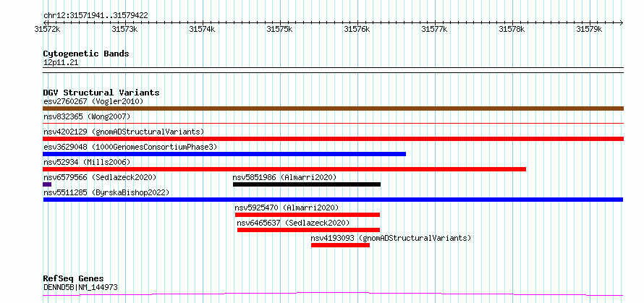Click the Cytogenetic Bands track heading
Screen dimensions: 644x303
click(x=86, y=54)
